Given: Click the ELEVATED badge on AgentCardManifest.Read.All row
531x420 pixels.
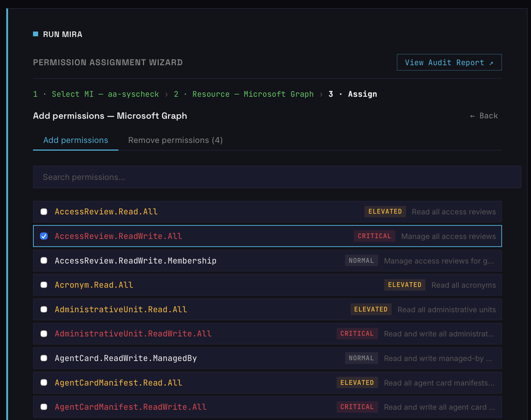Looking at the screenshot, I should 357,383.
